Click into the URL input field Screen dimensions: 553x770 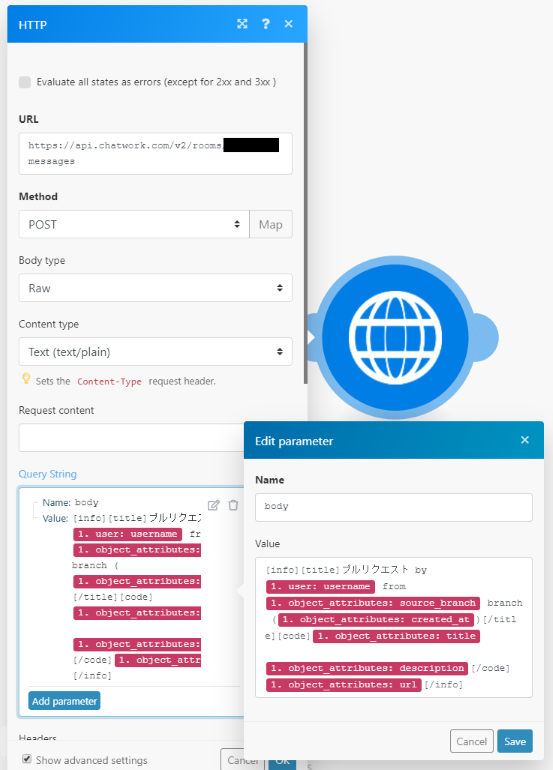(155, 153)
